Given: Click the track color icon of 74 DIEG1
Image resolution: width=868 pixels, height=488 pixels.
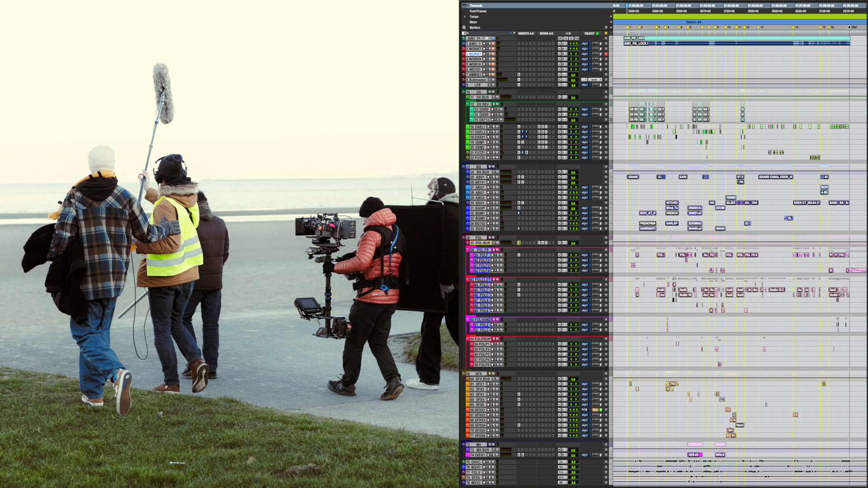Looking at the screenshot, I should (x=467, y=455).
